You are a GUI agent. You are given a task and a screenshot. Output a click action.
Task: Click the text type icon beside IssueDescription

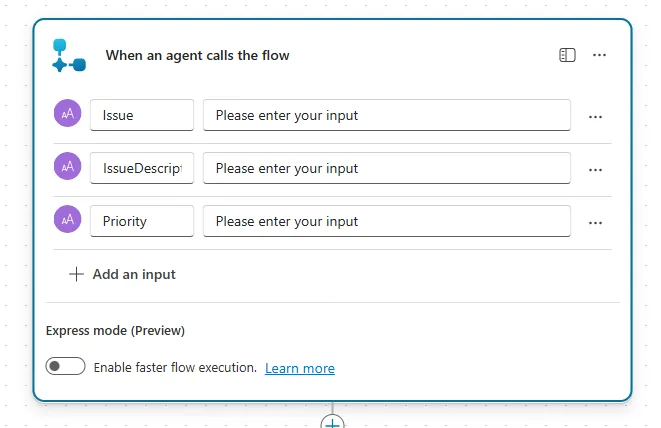68,168
